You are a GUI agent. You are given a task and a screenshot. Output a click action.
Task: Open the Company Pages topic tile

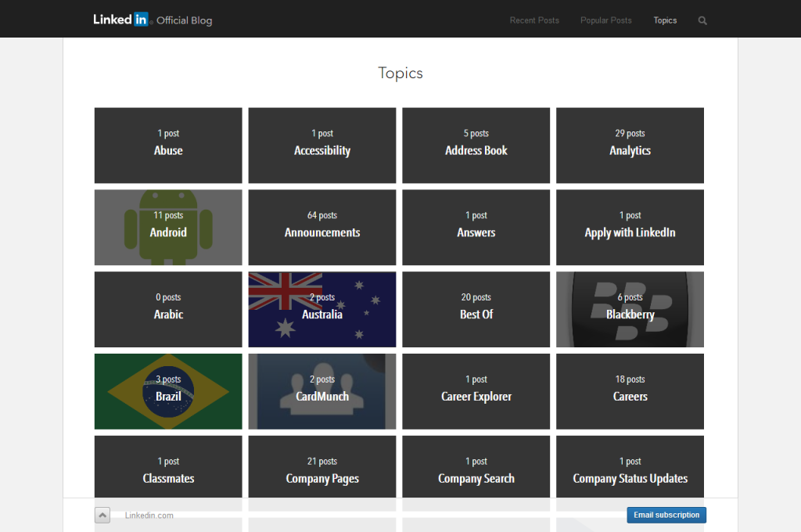321,466
